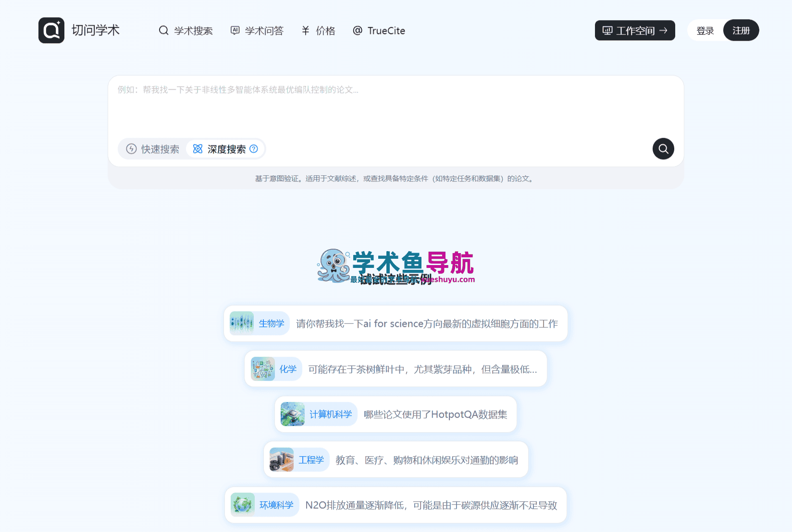Screen dimensions: 792x532
Task: Select the 环境科学 category tag
Action: coord(276,505)
